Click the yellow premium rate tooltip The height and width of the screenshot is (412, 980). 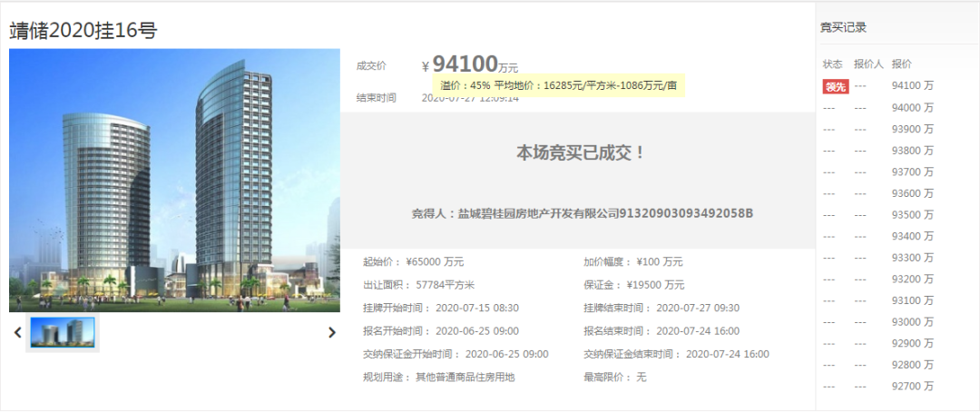point(559,85)
